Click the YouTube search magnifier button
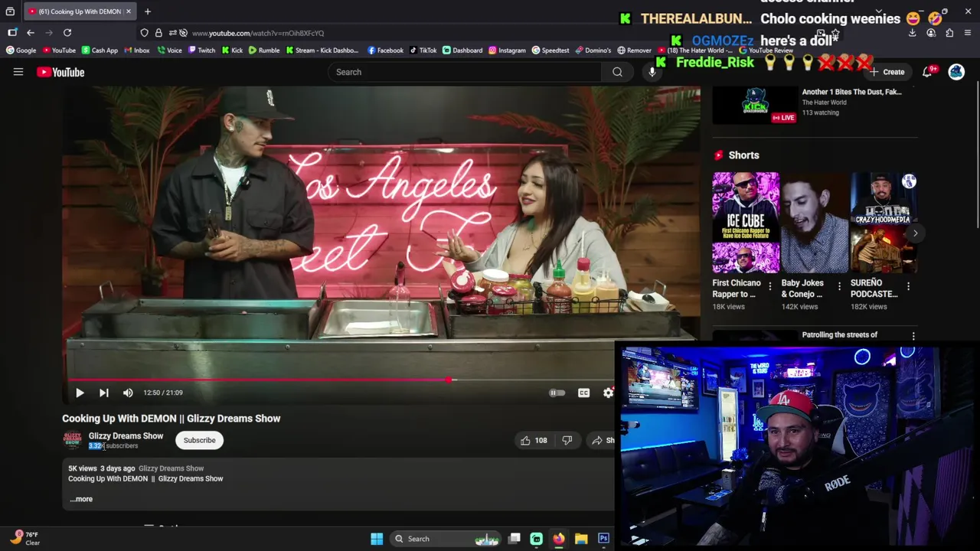Viewport: 980px width, 551px height. [617, 72]
